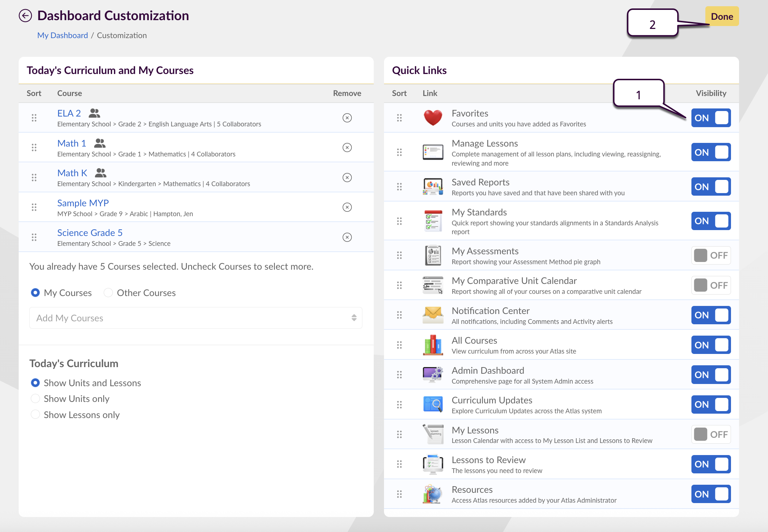This screenshot has width=768, height=532.
Task: Remove the ELA 2 course
Action: pyautogui.click(x=347, y=118)
